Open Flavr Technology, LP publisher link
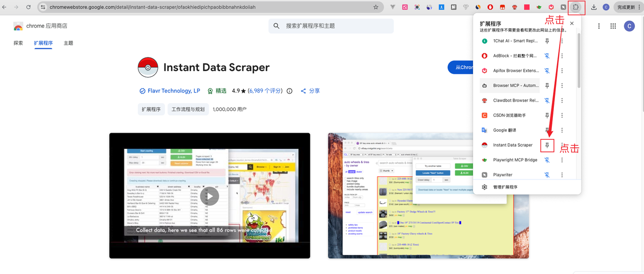This screenshot has width=644, height=274. [173, 91]
